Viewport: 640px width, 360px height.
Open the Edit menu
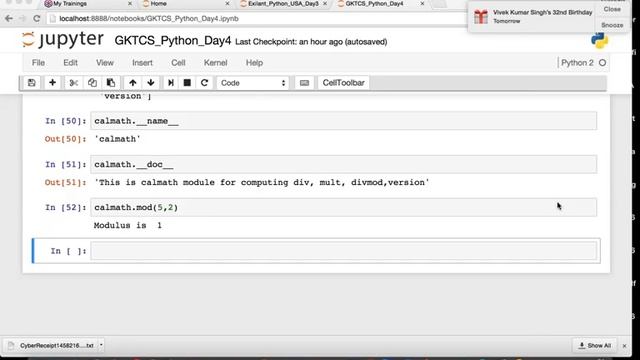[70, 63]
